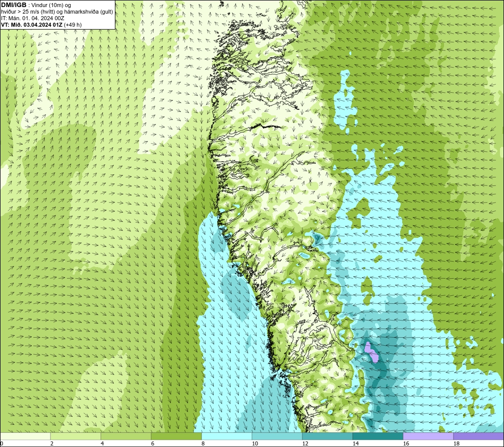The image size is (504, 447).
Task: Click the 'Vindur (10m) og' label
Action: coord(52,5)
